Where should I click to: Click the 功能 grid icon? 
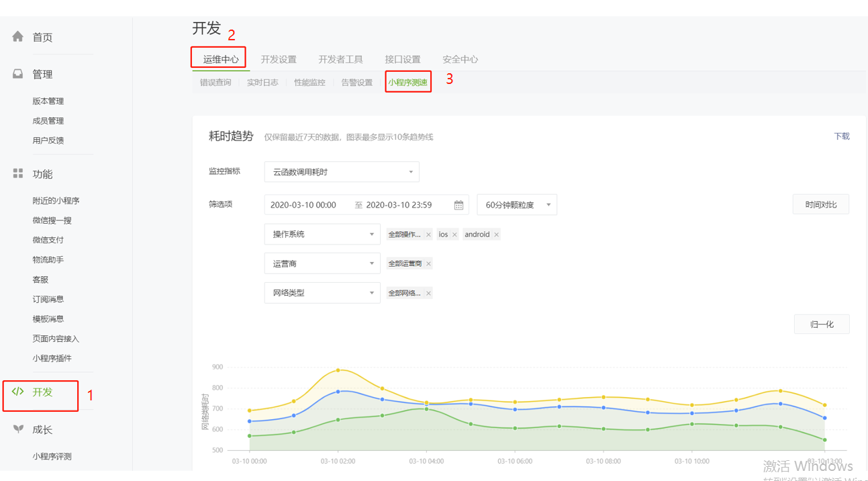click(x=18, y=174)
